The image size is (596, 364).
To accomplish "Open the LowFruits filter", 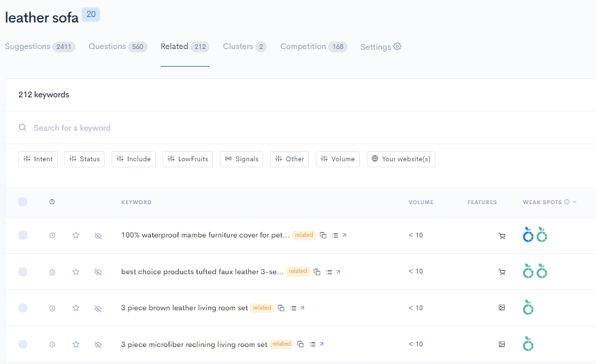I will [188, 159].
